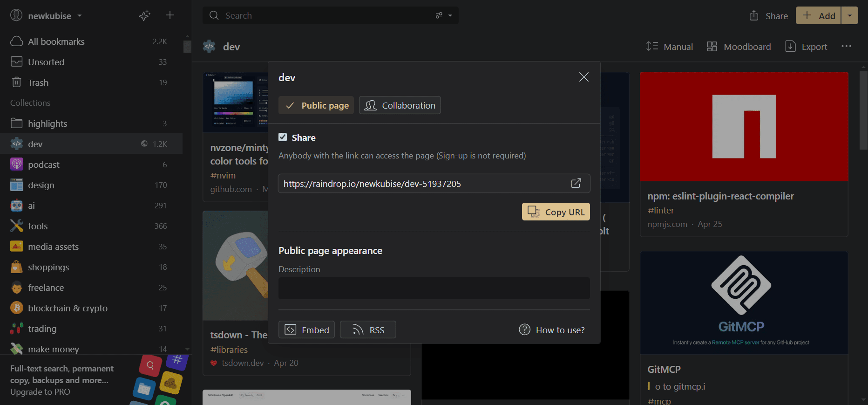
Task: Click the #mcp tag
Action: [659, 401]
